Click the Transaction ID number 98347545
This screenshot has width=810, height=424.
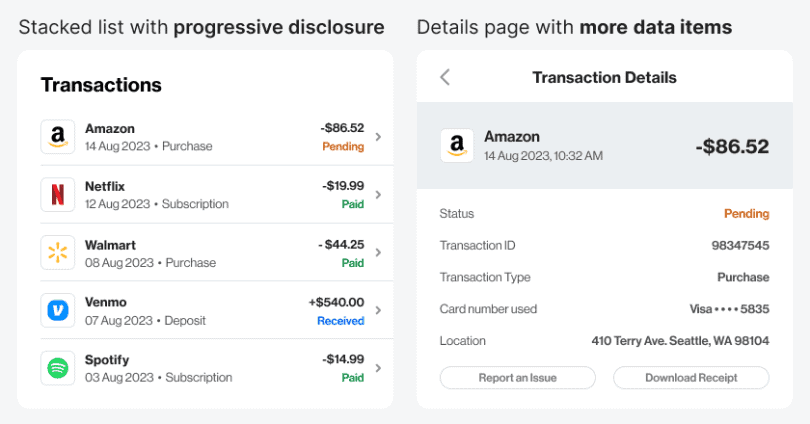(x=740, y=246)
